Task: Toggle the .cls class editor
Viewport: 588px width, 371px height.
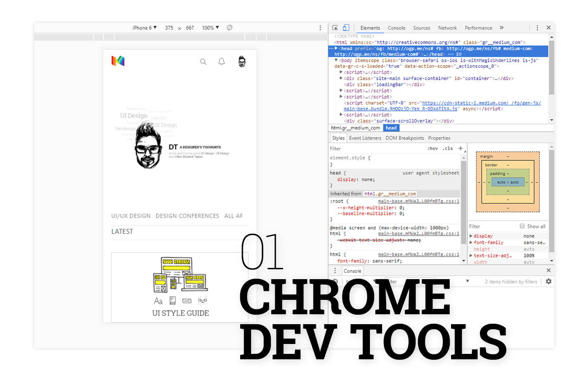Action: click(x=447, y=149)
